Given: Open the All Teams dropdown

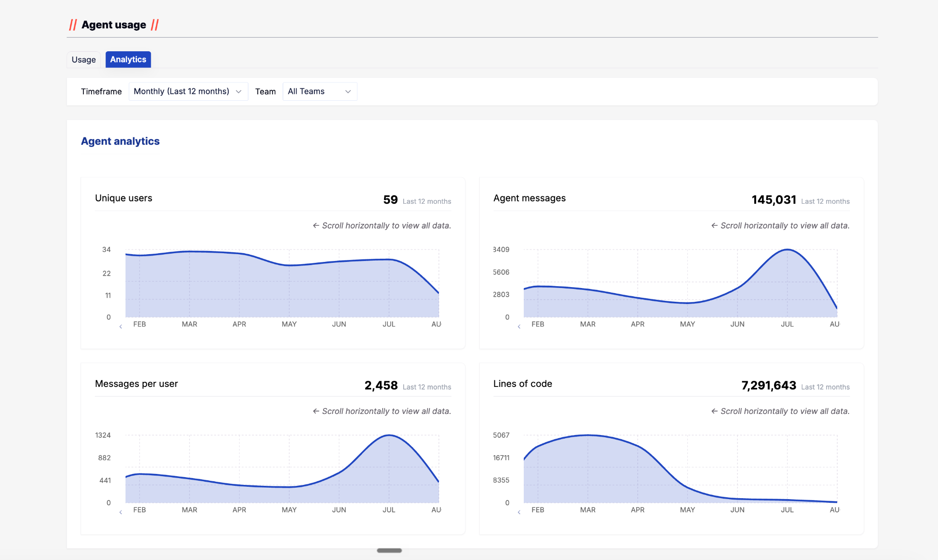Looking at the screenshot, I should tap(320, 92).
